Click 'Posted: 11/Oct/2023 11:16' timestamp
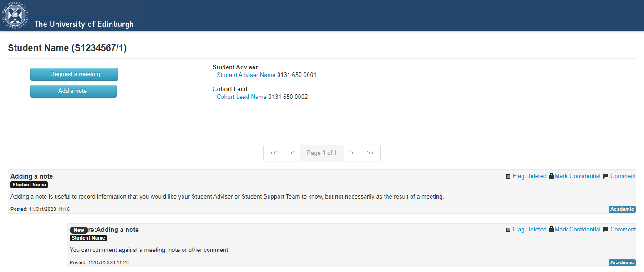The width and height of the screenshot is (644, 272). click(x=40, y=209)
